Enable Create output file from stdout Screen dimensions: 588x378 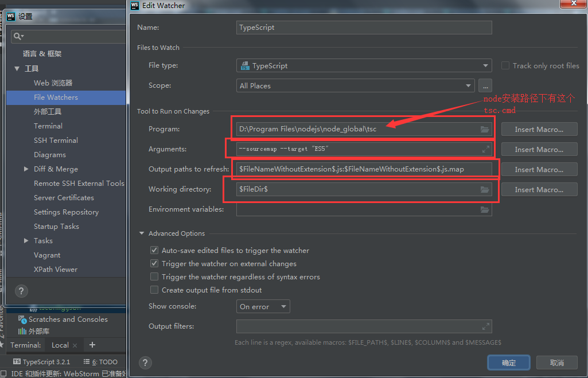pos(154,290)
